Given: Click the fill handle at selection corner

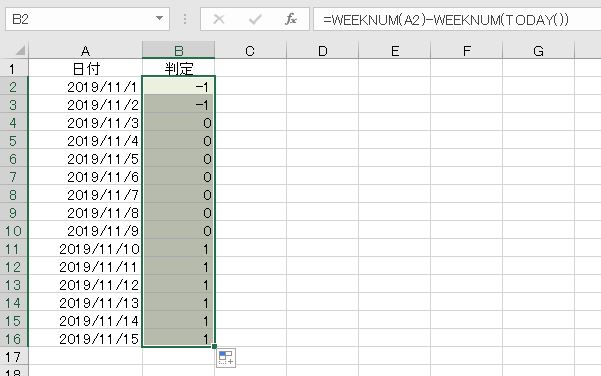Looking at the screenshot, I should [214, 346].
